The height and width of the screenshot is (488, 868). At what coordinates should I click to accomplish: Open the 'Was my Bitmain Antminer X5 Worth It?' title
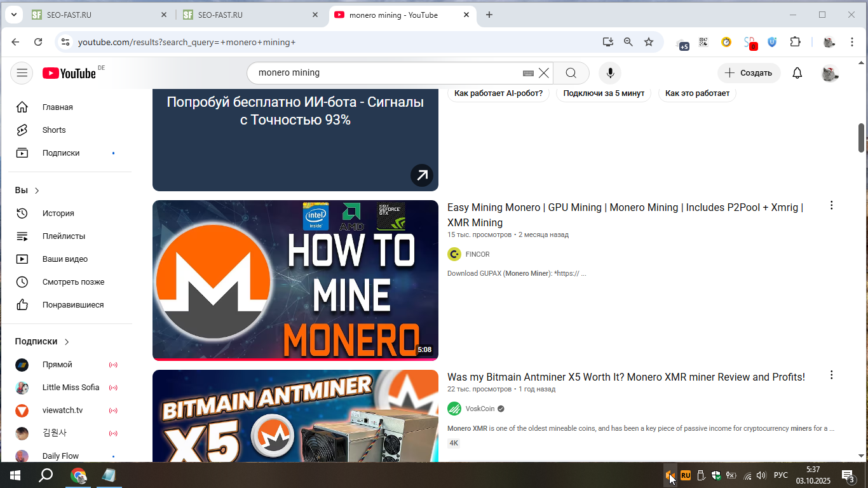[x=626, y=377]
